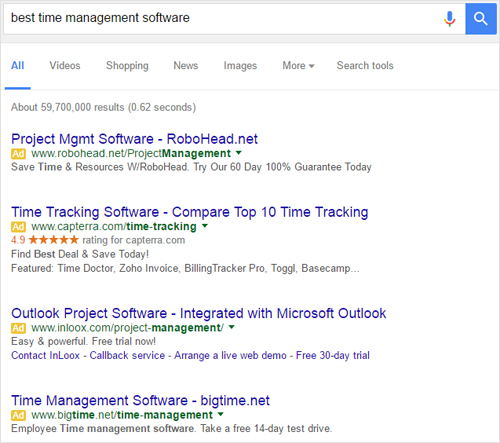The height and width of the screenshot is (443, 500).
Task: Click the www.inloox.com/project-management/ URL text
Action: tap(127, 328)
